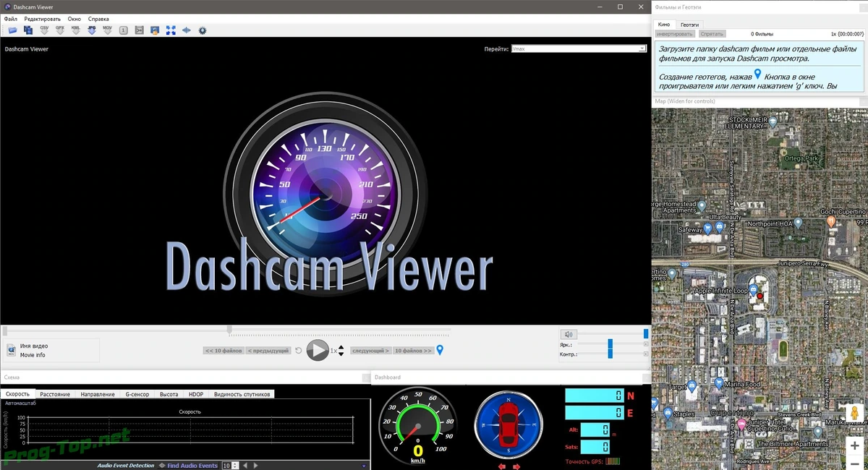Open the Редактировать menu

click(x=43, y=18)
